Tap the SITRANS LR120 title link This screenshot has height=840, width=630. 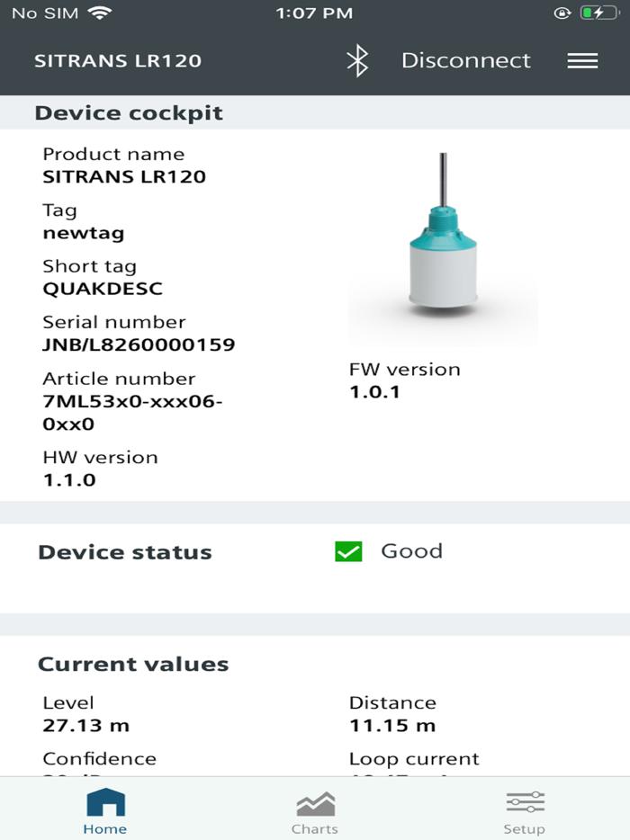118,60
